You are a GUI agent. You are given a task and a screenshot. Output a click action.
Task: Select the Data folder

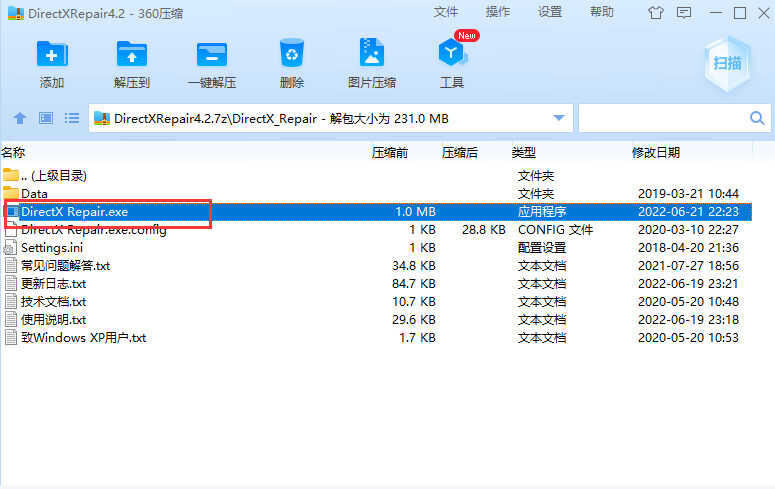coord(34,193)
